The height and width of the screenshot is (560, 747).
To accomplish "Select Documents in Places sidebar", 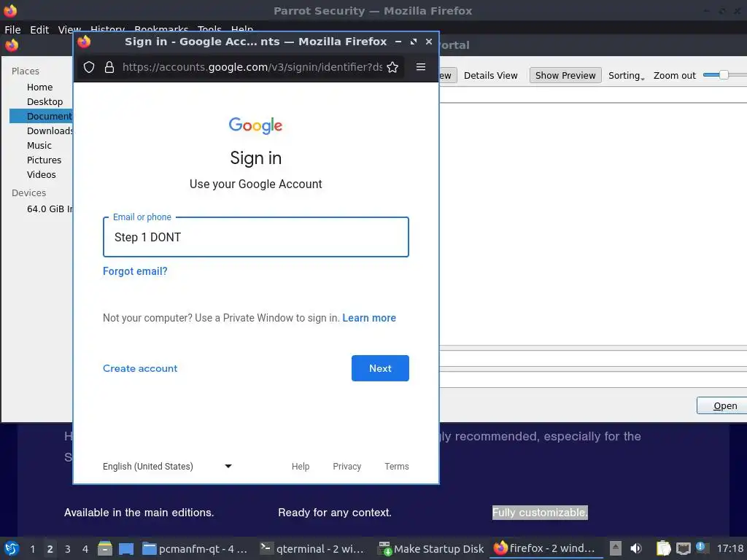I will tap(42, 116).
